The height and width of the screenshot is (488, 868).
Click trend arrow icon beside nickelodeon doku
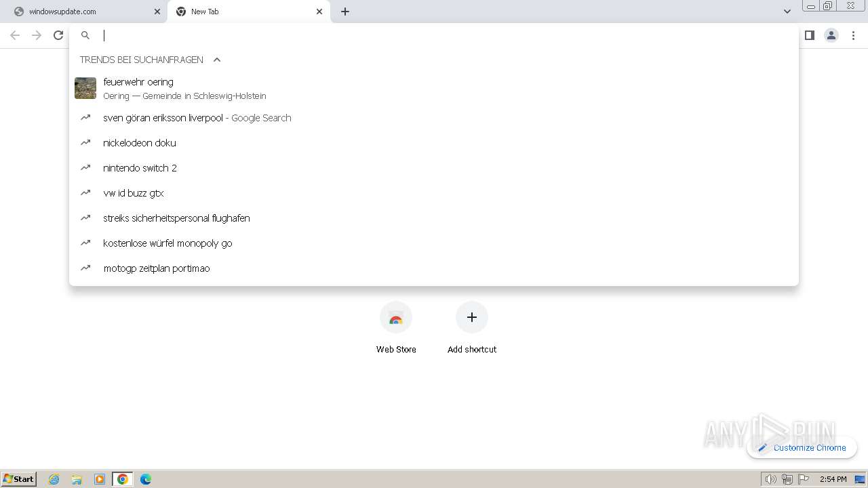click(x=85, y=142)
